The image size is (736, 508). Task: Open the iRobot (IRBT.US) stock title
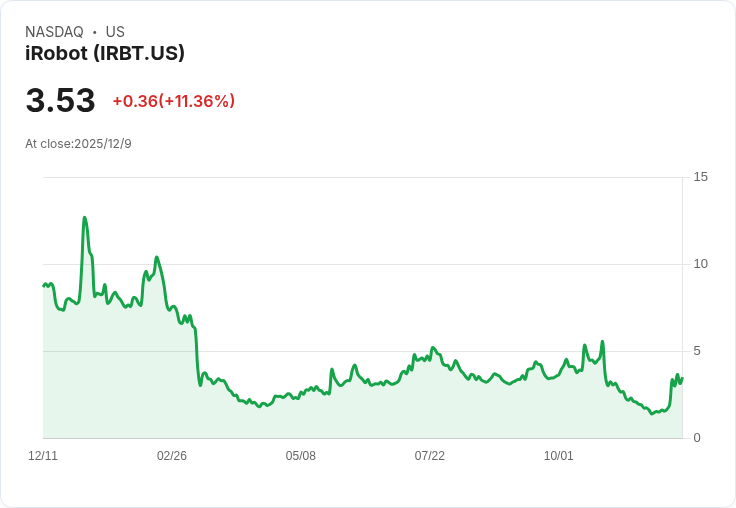point(105,54)
